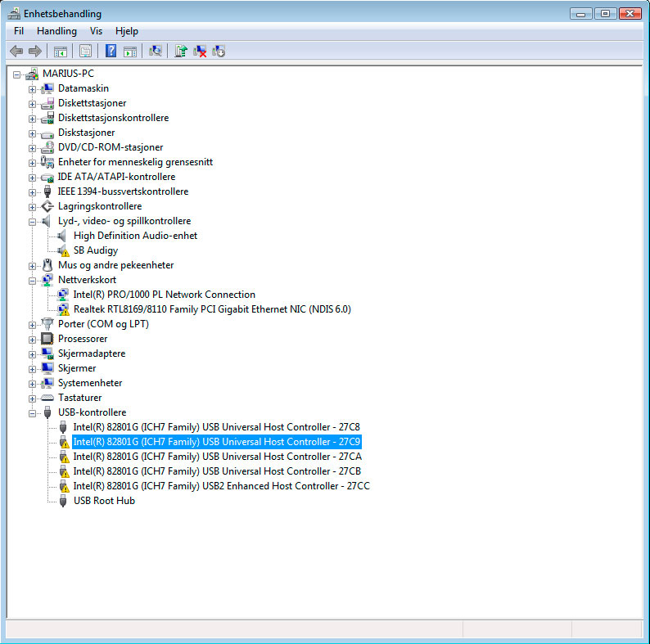Viewport: 650px width, 644px height.
Task: Click the Realtek RTL8169 network adapter icon
Action: (x=63, y=309)
